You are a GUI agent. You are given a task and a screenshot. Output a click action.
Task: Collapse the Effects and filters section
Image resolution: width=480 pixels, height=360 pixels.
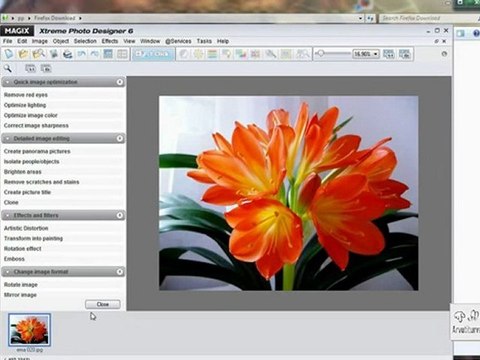pyautogui.click(x=120, y=215)
